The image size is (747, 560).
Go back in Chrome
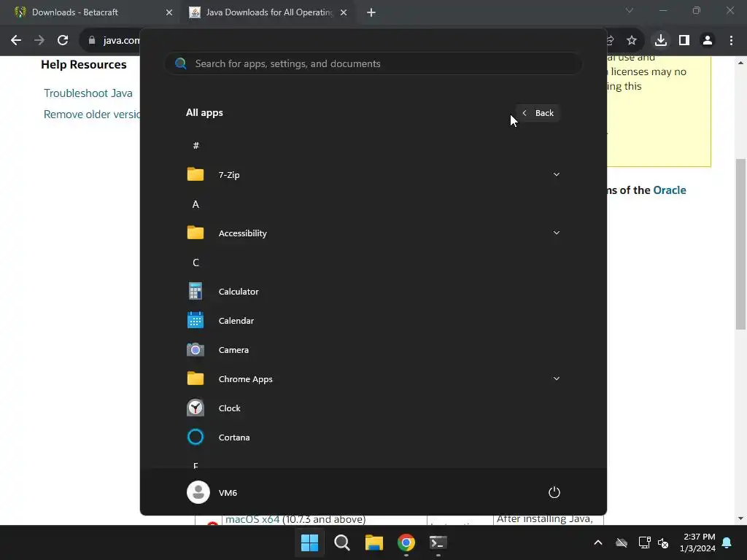(x=16, y=41)
